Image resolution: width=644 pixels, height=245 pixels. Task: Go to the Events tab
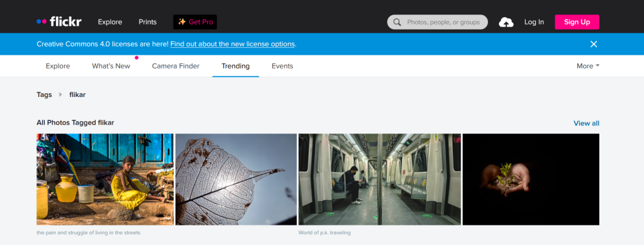tap(282, 66)
